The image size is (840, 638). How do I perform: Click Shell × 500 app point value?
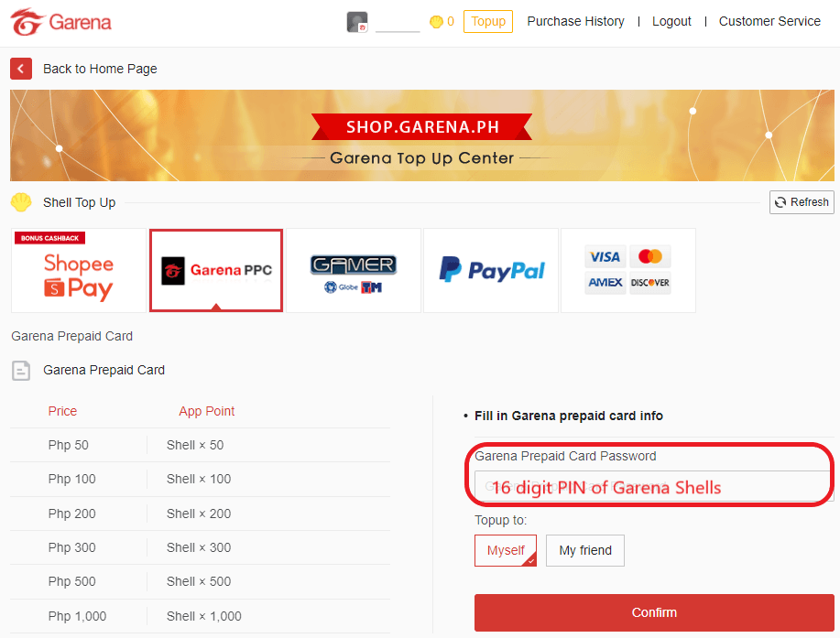199,581
